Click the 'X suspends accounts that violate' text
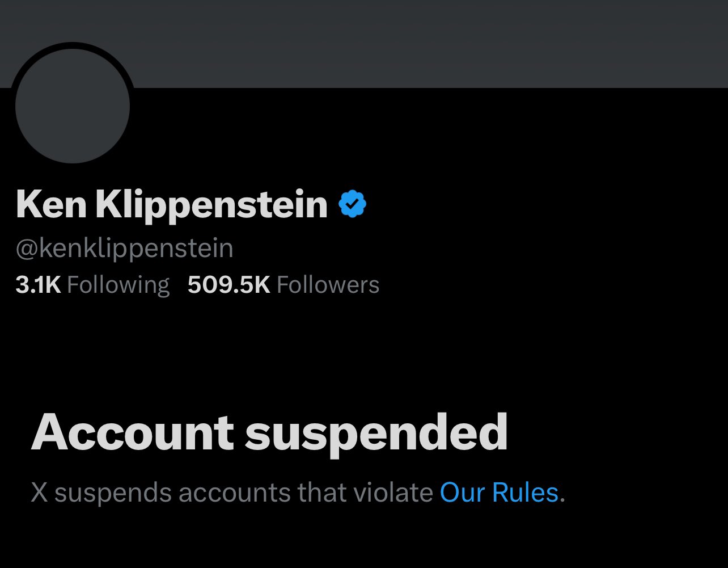This screenshot has width=728, height=568. (x=232, y=492)
